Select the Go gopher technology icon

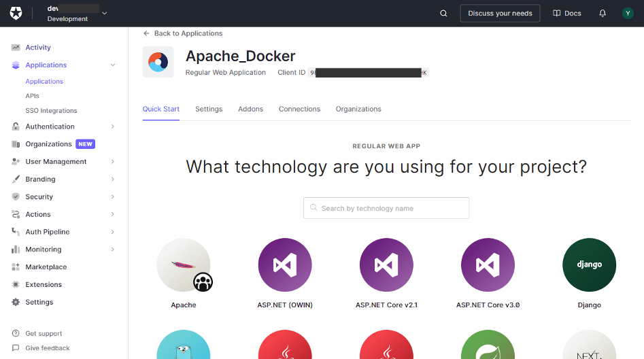click(184, 345)
